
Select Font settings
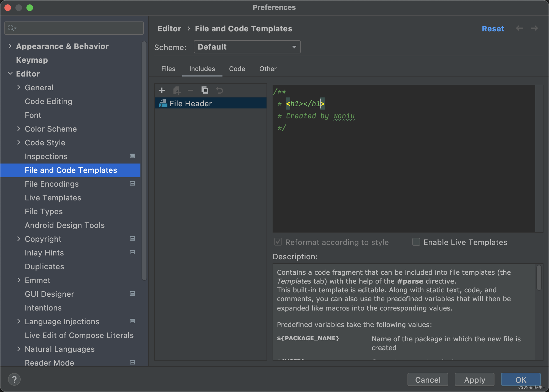[33, 115]
